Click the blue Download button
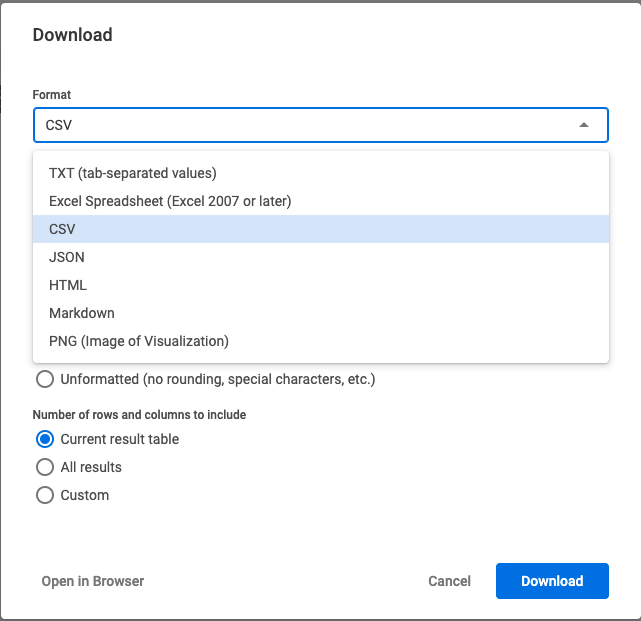641x621 pixels. 552,581
